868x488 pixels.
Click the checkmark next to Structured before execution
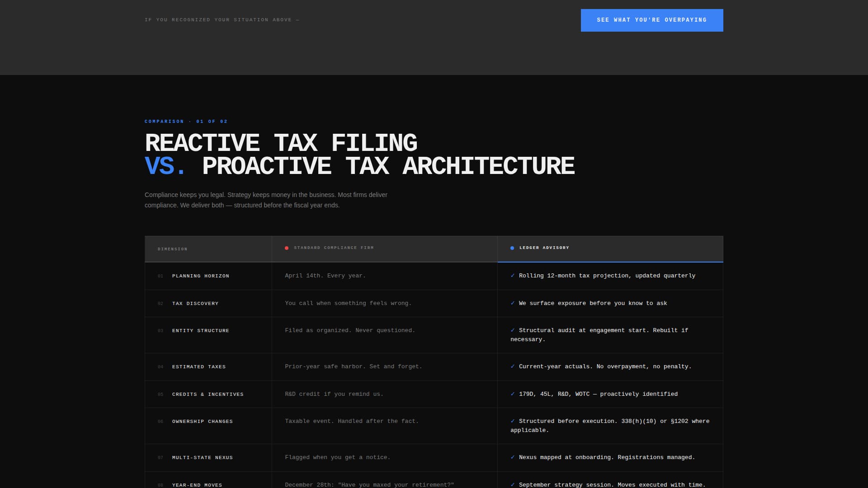click(513, 421)
